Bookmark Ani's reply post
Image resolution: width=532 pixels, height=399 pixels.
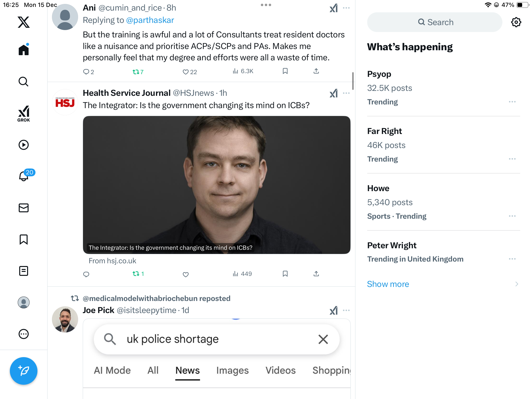(x=285, y=71)
